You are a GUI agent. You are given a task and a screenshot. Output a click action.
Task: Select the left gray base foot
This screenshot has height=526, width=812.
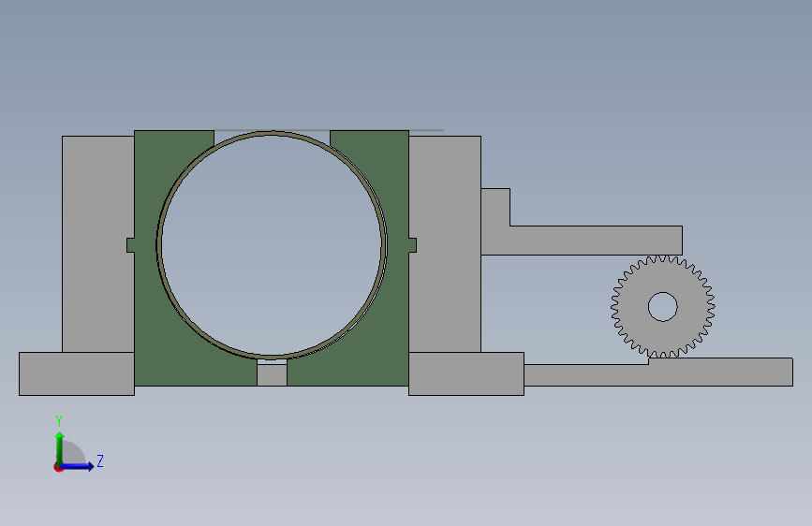(77, 373)
